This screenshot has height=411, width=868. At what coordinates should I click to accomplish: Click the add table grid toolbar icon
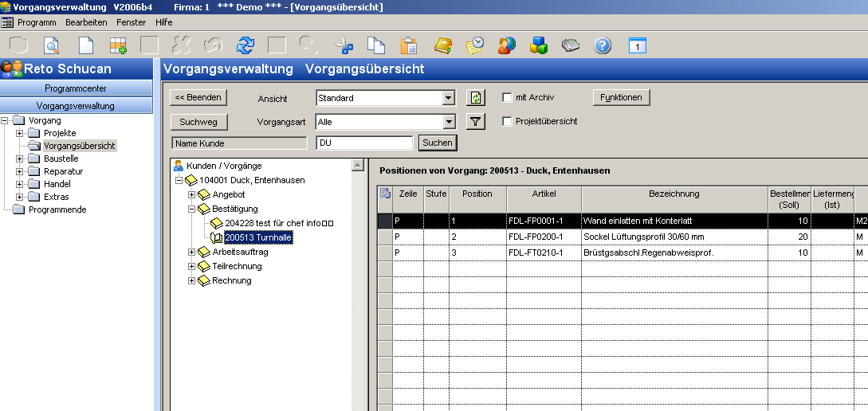point(118,45)
